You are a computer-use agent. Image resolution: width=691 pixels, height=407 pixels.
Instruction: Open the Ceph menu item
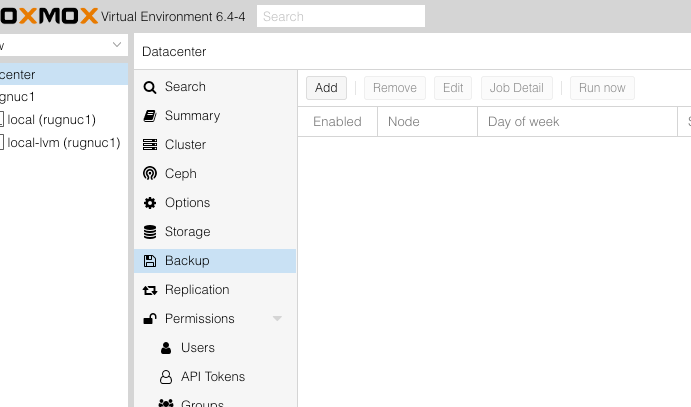click(x=215, y=174)
